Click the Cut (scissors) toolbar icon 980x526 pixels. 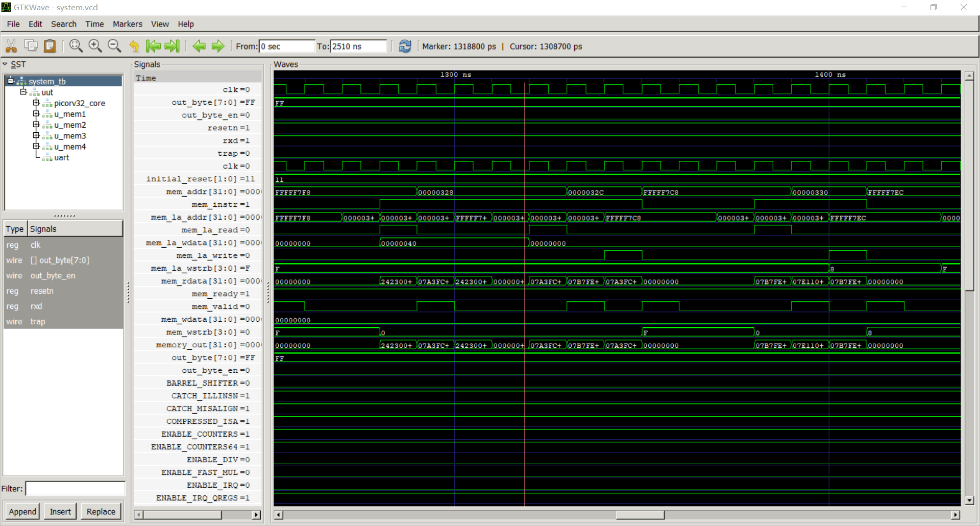pyautogui.click(x=11, y=46)
